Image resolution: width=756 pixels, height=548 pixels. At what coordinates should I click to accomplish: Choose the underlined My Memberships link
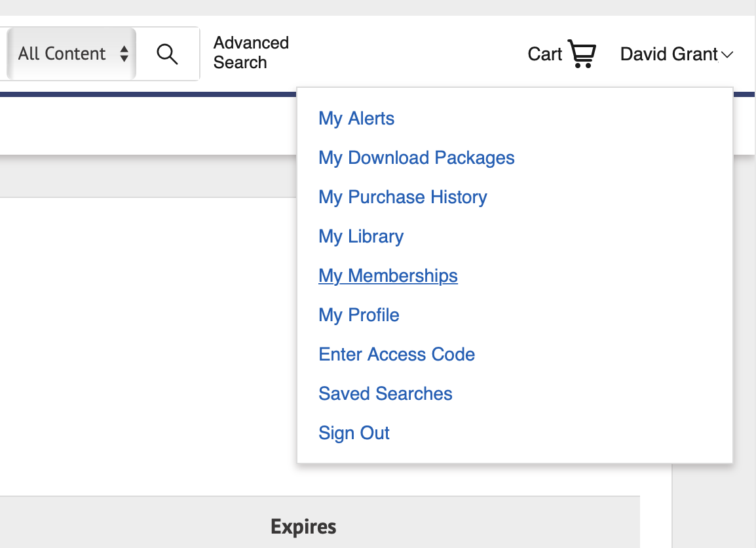(388, 276)
